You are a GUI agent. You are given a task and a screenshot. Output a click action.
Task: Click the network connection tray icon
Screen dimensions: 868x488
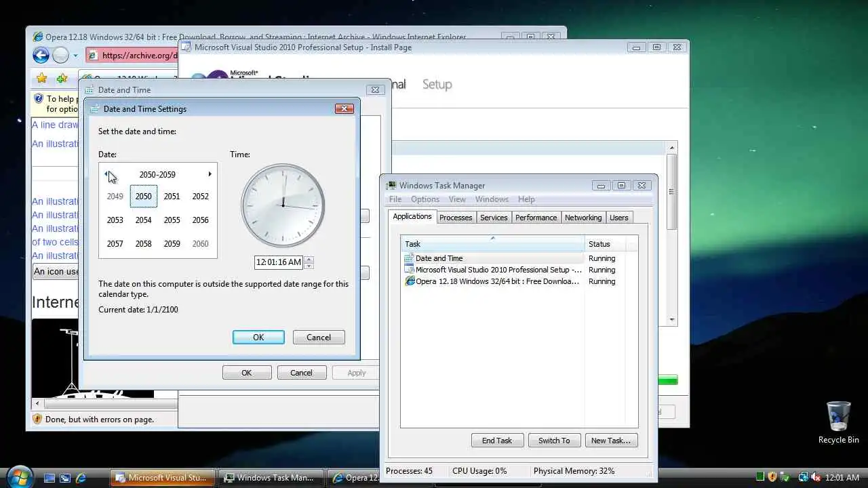coord(804,477)
